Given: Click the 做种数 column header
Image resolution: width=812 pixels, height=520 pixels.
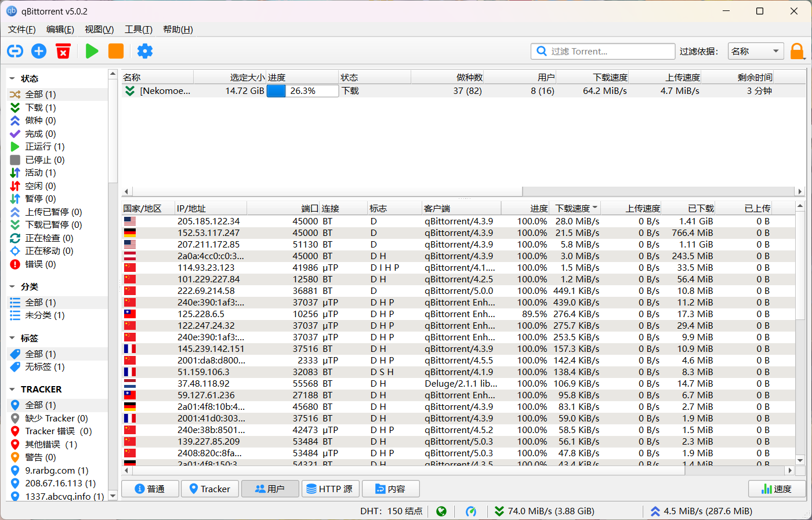Looking at the screenshot, I should coord(447,77).
